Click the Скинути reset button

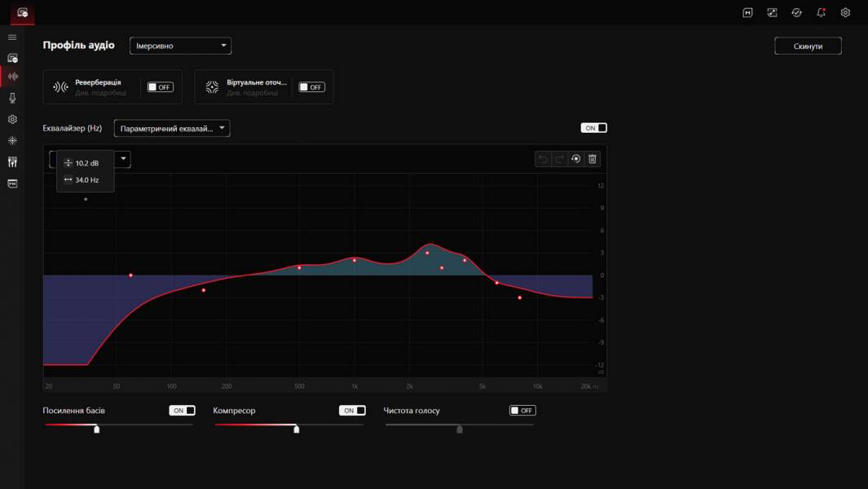[808, 46]
